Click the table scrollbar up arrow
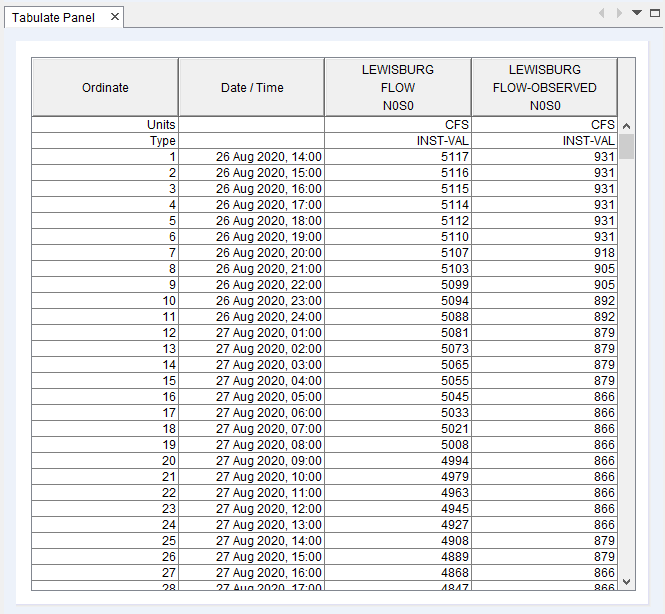The height and width of the screenshot is (614, 665). pyautogui.click(x=626, y=126)
